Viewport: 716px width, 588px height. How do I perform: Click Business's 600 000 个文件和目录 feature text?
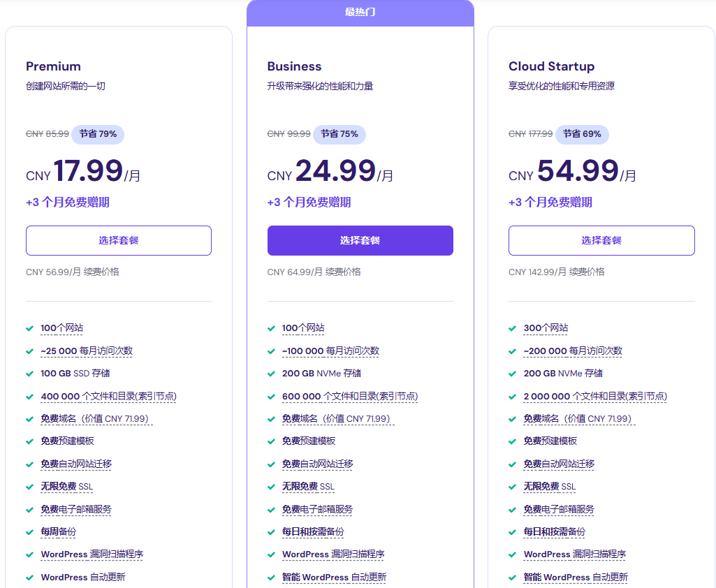point(350,396)
